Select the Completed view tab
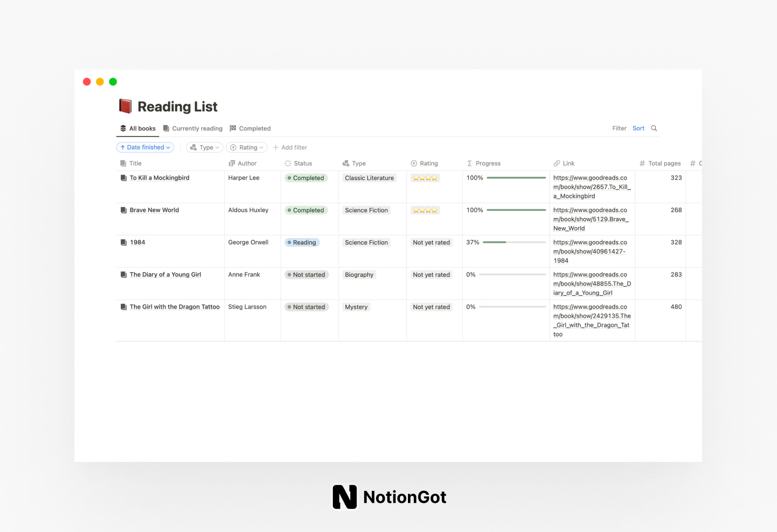 (255, 128)
